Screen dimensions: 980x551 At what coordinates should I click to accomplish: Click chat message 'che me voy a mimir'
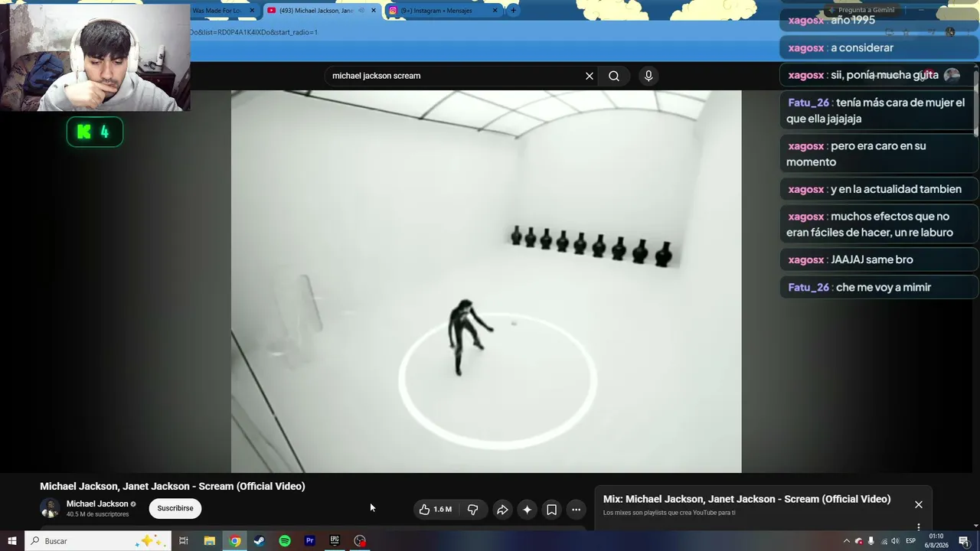tap(878, 287)
